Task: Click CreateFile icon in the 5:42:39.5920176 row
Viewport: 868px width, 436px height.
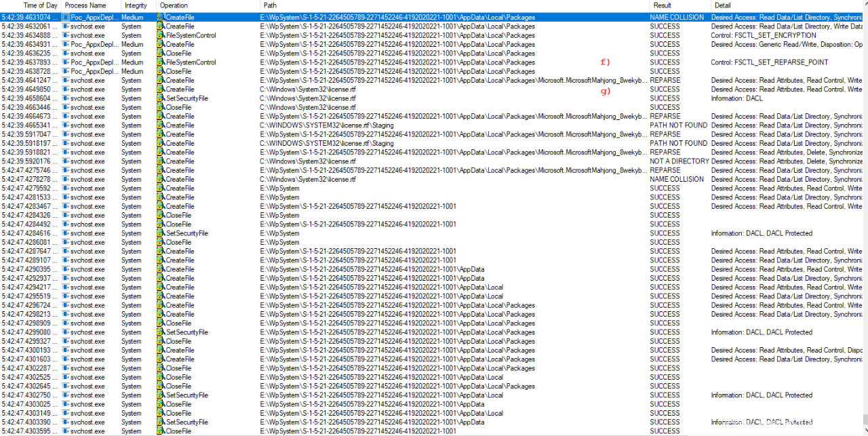Action: (161, 161)
